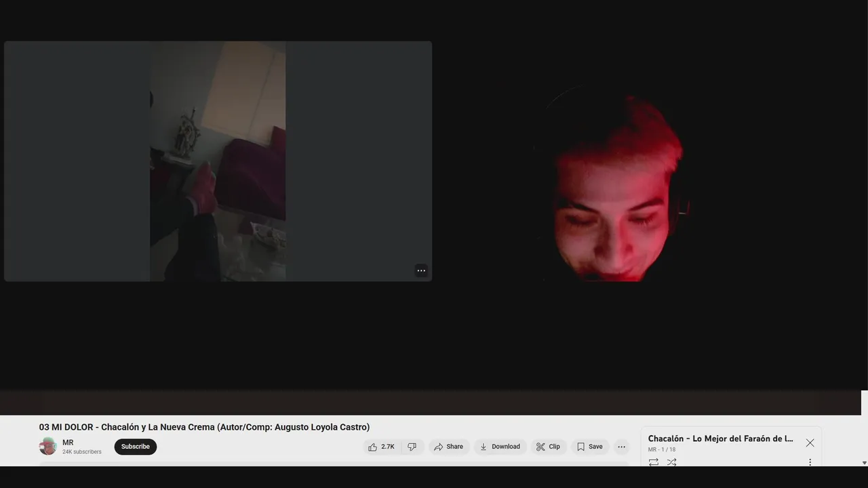Toggle loop playlist icon

coord(653,462)
